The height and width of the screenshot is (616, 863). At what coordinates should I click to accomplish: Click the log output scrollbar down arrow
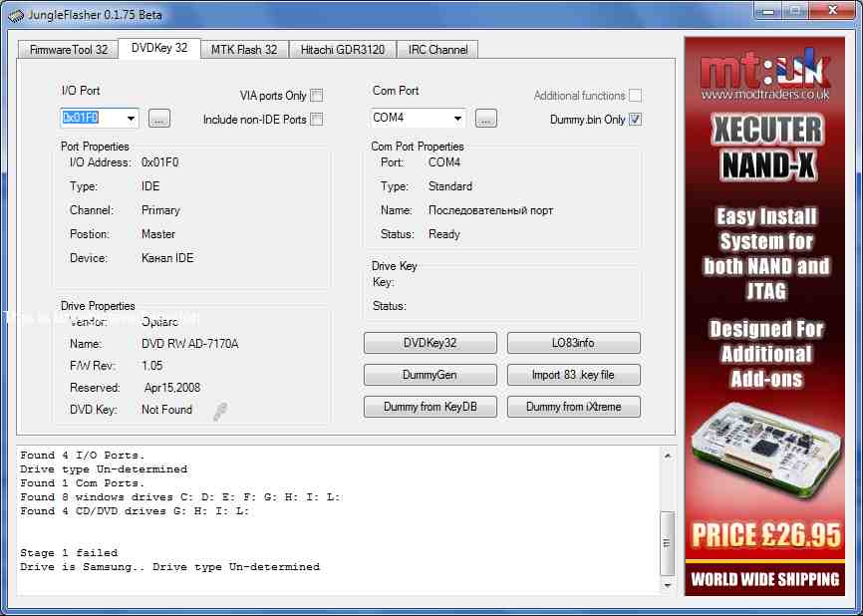(x=668, y=587)
